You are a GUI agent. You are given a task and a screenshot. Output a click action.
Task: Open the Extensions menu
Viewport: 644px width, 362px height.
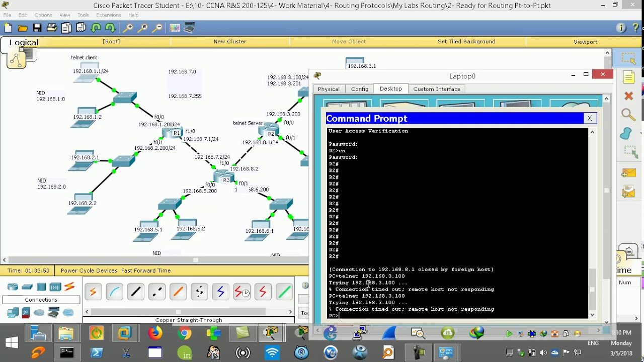click(108, 15)
